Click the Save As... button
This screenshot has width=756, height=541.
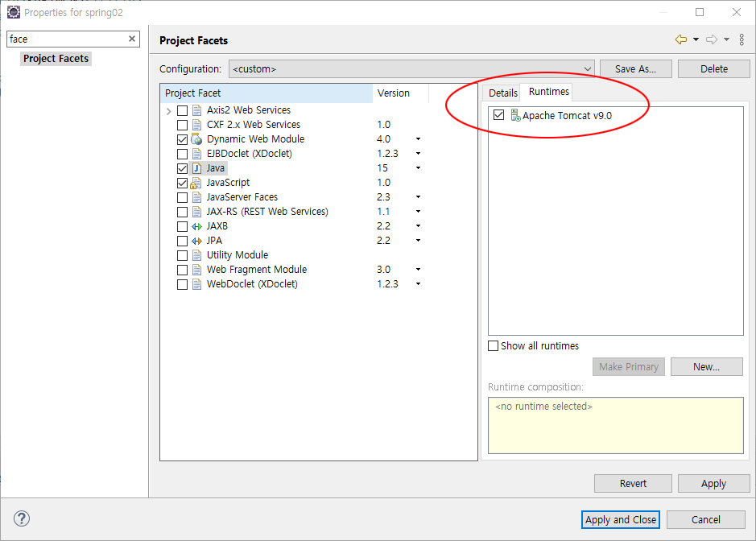pos(635,69)
